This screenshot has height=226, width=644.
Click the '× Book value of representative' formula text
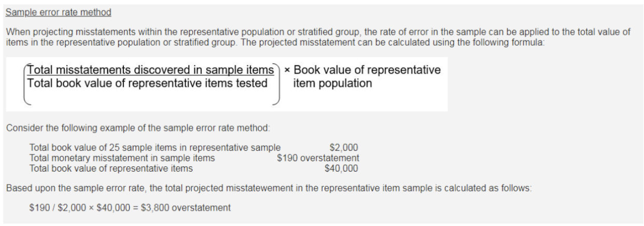[x=362, y=70]
